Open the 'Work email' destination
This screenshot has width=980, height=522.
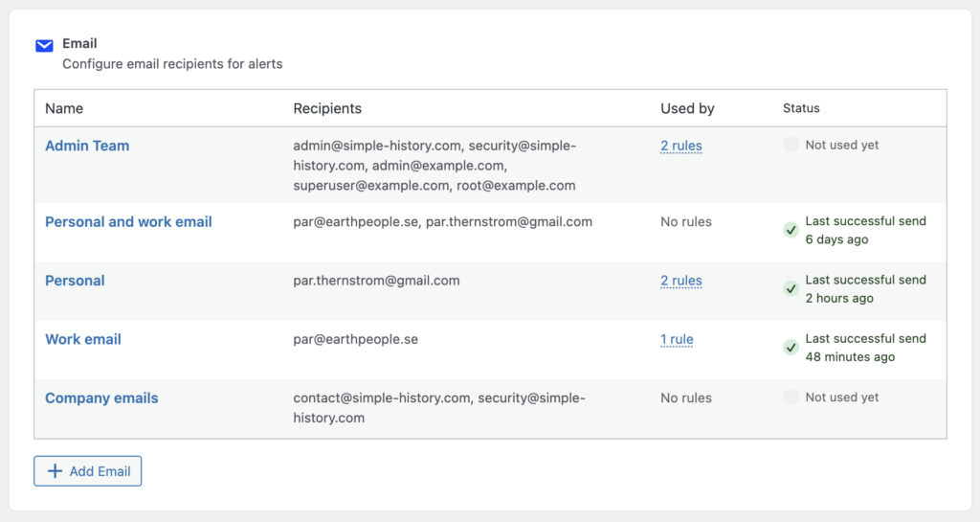(83, 339)
